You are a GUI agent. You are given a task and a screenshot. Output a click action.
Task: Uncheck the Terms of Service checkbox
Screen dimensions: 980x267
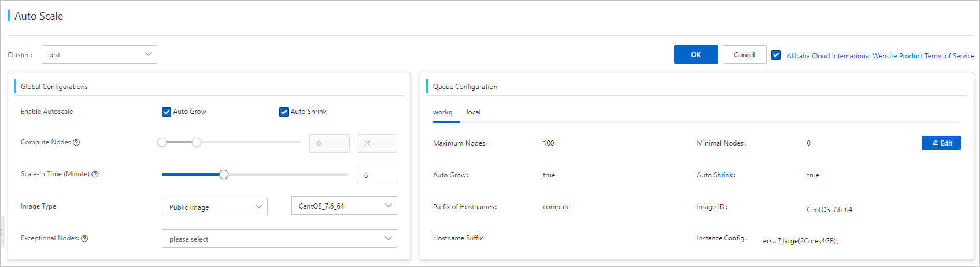pos(776,55)
